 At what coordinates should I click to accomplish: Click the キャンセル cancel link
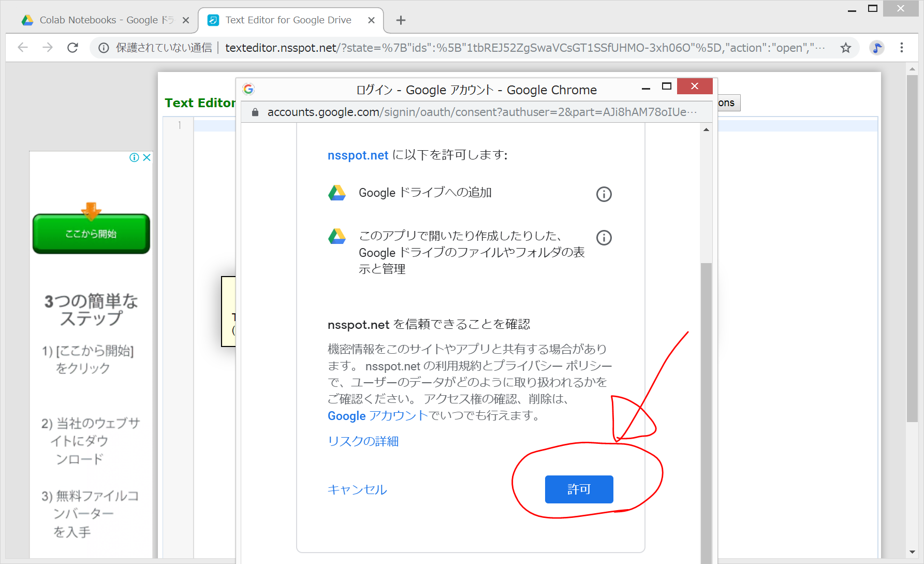[357, 489]
